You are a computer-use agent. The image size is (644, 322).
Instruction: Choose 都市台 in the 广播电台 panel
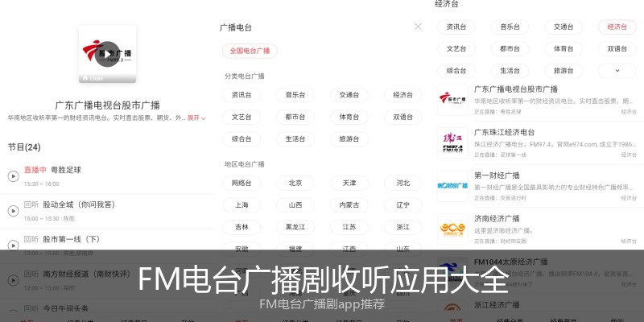click(295, 117)
